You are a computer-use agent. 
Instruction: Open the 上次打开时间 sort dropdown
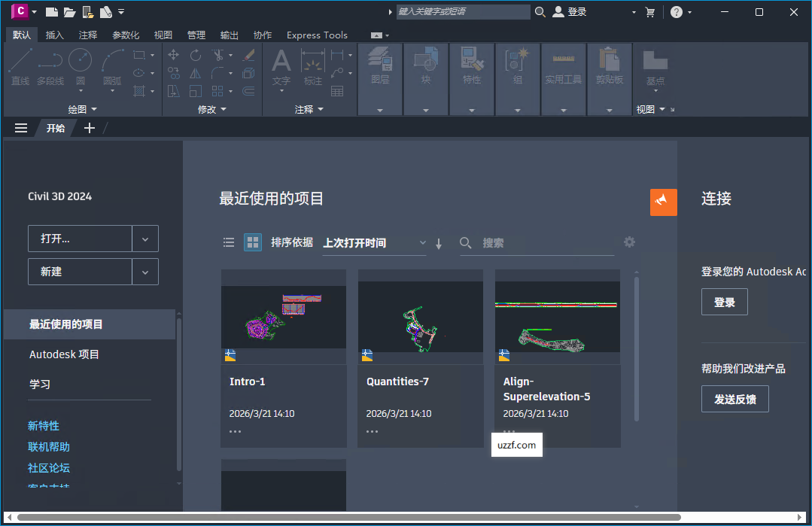click(374, 242)
